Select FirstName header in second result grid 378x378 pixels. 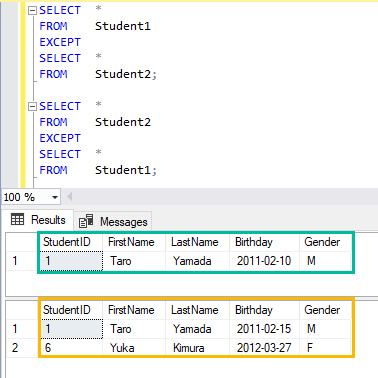(134, 310)
